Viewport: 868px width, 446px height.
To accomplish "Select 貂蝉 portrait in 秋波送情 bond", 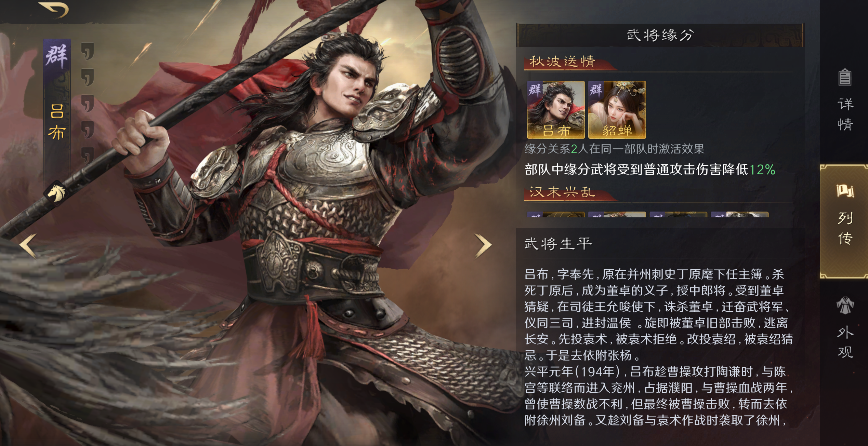I will click(617, 109).
